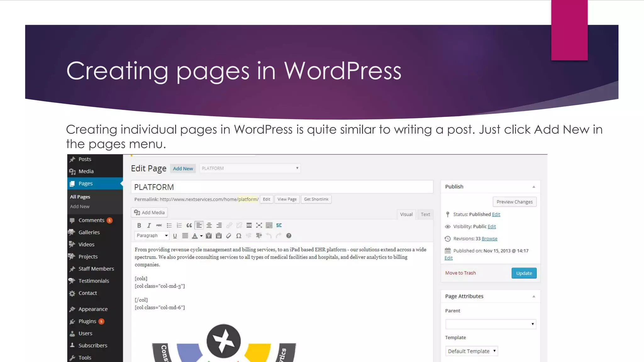Open the Paragraph format dropdown
The width and height of the screenshot is (644, 362).
(152, 236)
